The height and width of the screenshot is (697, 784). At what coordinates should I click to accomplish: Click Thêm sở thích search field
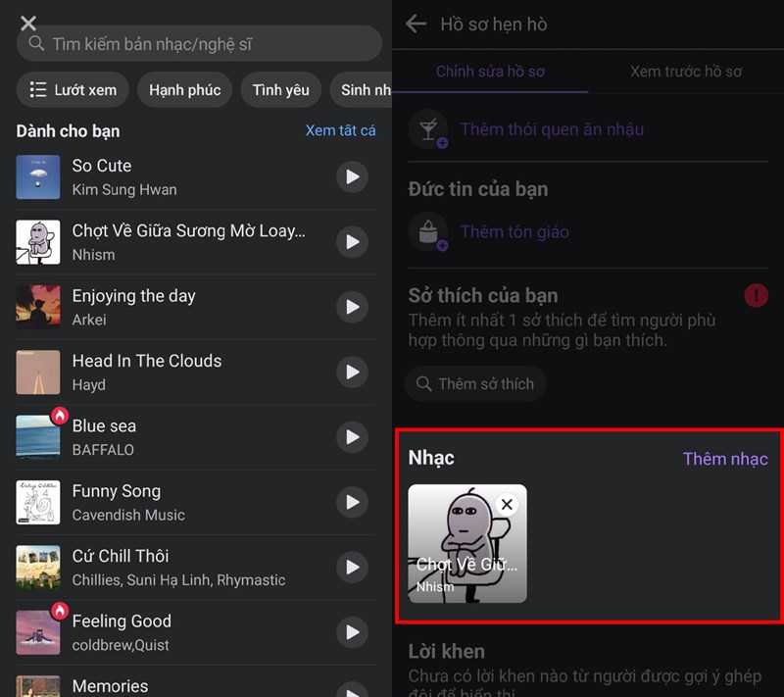475,383
